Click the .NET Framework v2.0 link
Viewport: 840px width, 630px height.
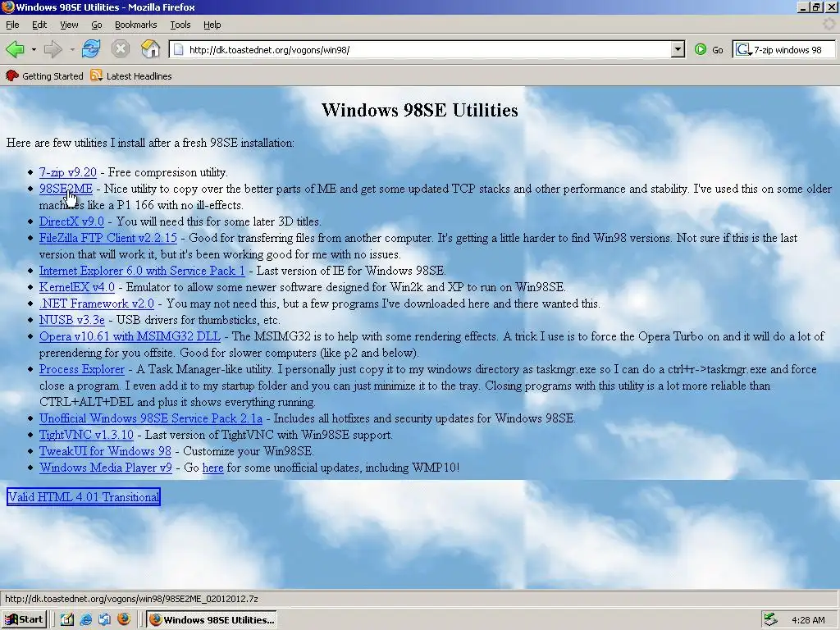(97, 304)
